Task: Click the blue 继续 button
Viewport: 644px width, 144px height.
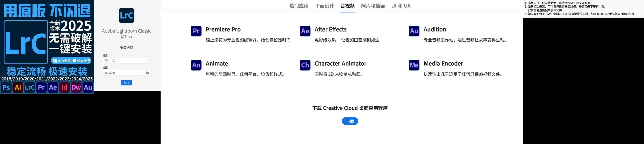Action: (x=126, y=83)
